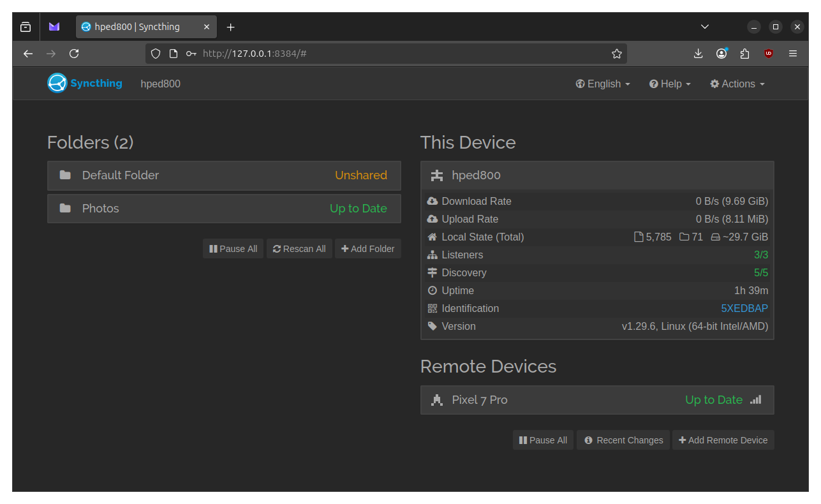Pause all remote devices

click(x=544, y=440)
